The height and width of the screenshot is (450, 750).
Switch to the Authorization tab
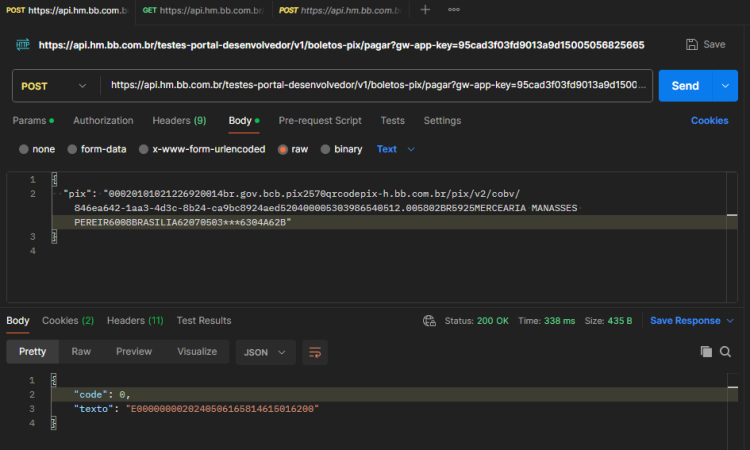[x=103, y=121]
